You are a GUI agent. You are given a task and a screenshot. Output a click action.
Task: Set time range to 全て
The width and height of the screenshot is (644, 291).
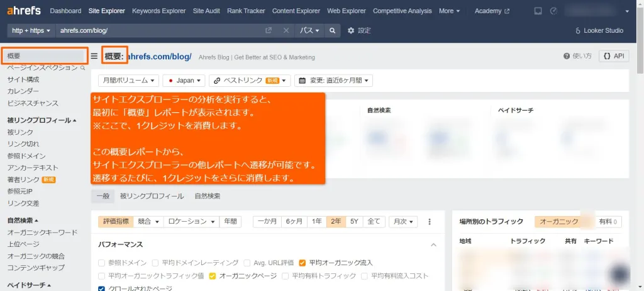pos(374,222)
